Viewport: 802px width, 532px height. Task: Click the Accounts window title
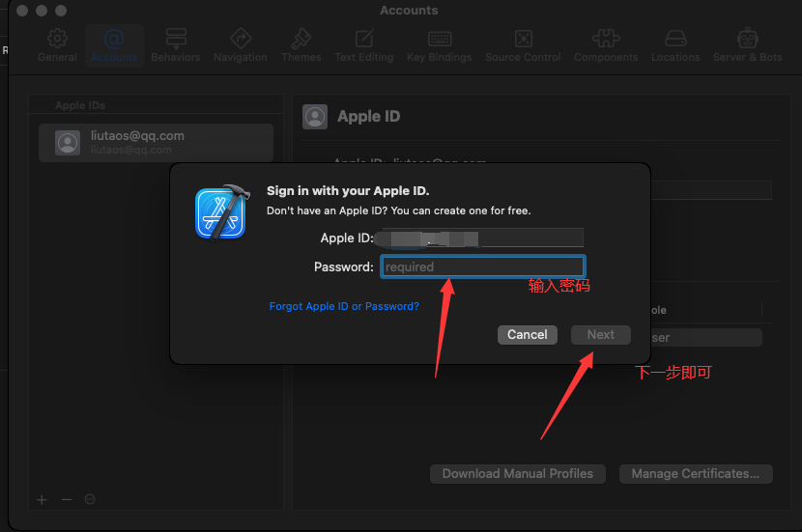point(409,11)
